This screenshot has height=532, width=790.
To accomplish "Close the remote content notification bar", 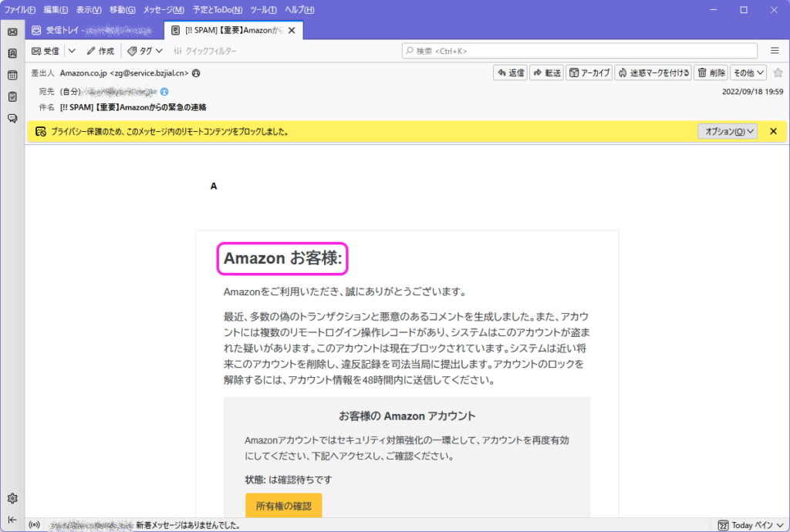I will tap(773, 131).
